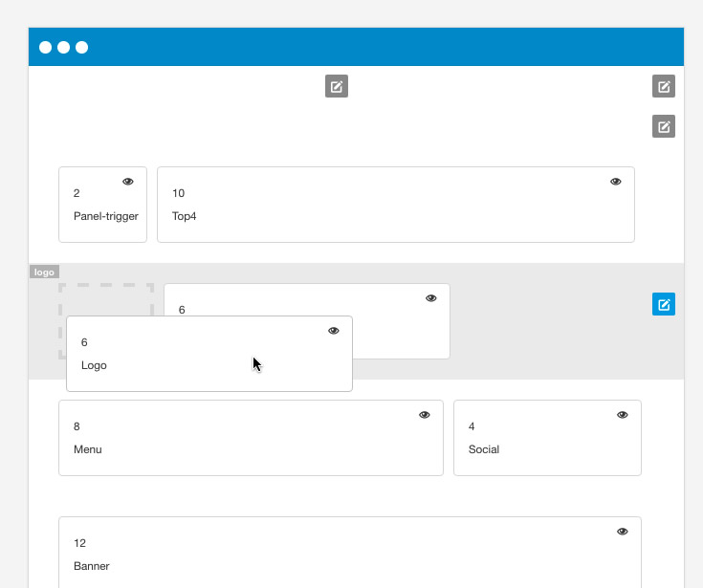Hide the Top4 block using its eye icon
703x588 pixels.
tap(616, 182)
